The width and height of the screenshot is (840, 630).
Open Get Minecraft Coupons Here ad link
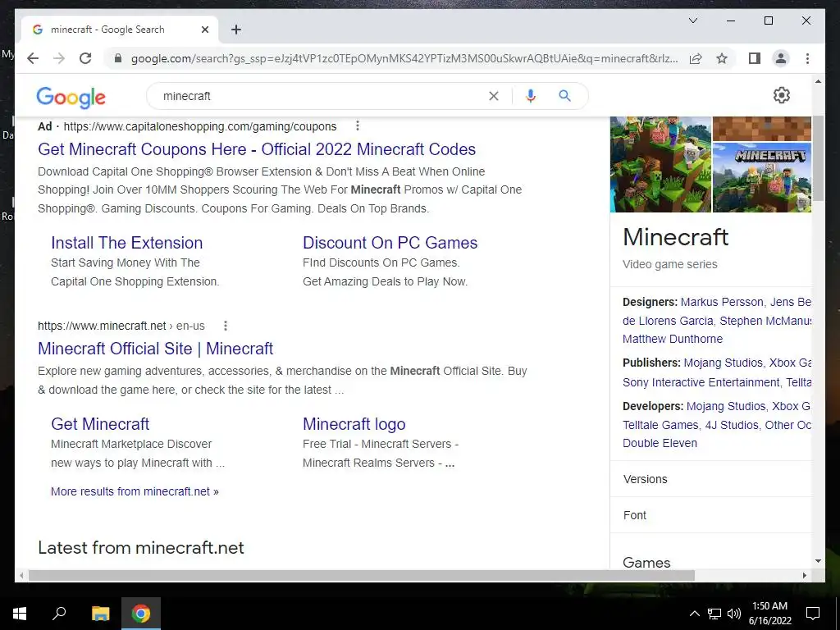257,149
